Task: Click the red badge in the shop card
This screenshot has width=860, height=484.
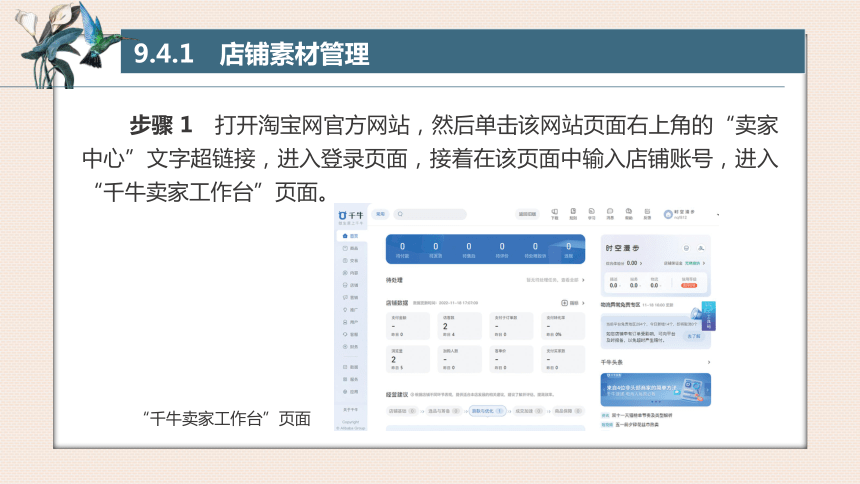Action: point(688,285)
